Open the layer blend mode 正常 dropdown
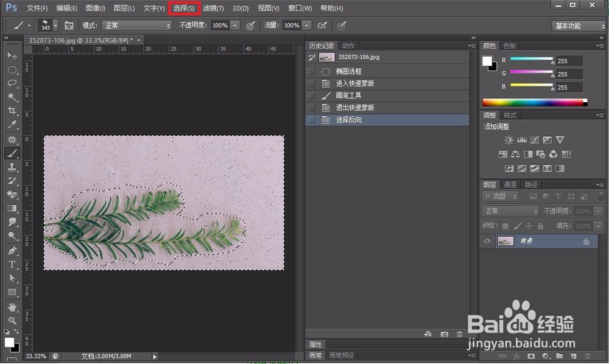Image resolution: width=609 pixels, height=364 pixels. (x=510, y=211)
